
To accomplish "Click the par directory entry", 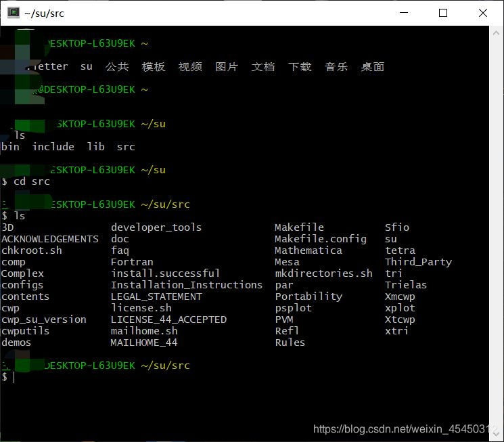I will pyautogui.click(x=284, y=286).
